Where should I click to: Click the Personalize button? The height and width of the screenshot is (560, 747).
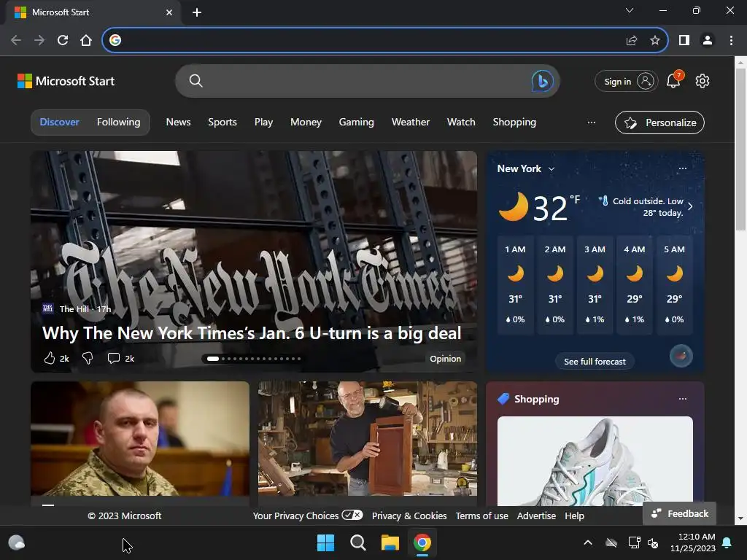coord(659,122)
